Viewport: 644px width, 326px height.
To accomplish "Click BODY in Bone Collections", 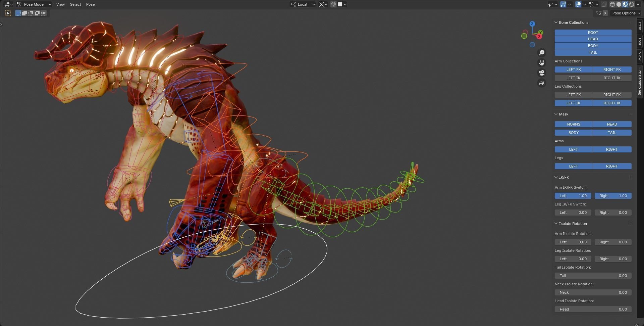I will tap(593, 46).
